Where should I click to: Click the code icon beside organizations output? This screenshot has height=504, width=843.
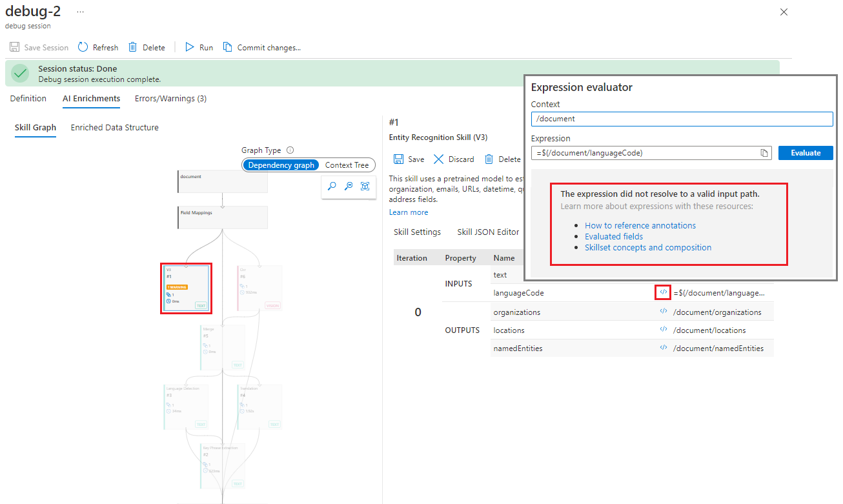(x=663, y=312)
